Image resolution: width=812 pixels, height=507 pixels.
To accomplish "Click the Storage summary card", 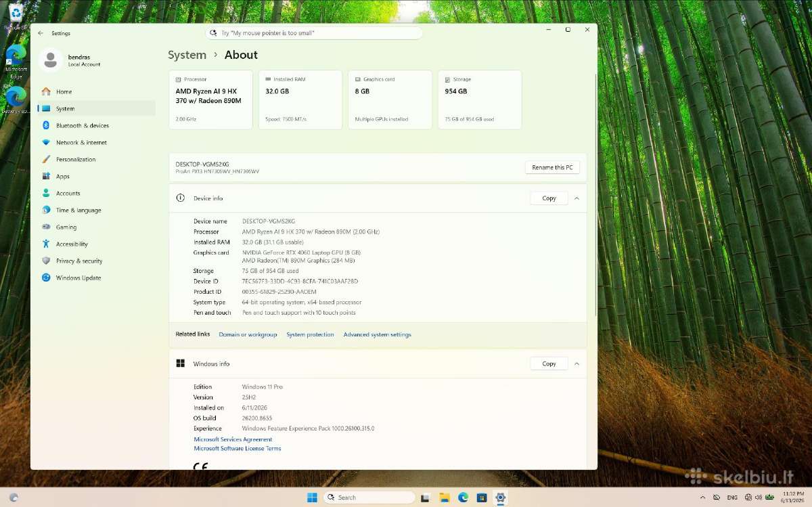I will point(480,100).
